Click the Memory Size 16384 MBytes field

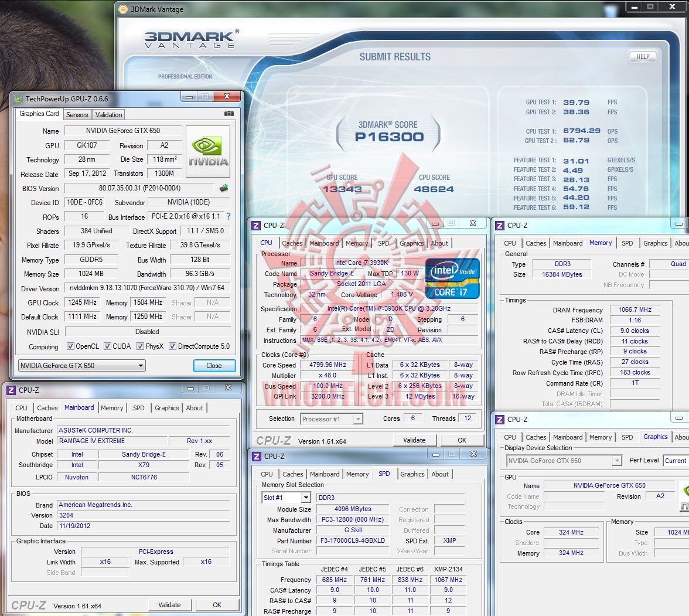click(562, 274)
